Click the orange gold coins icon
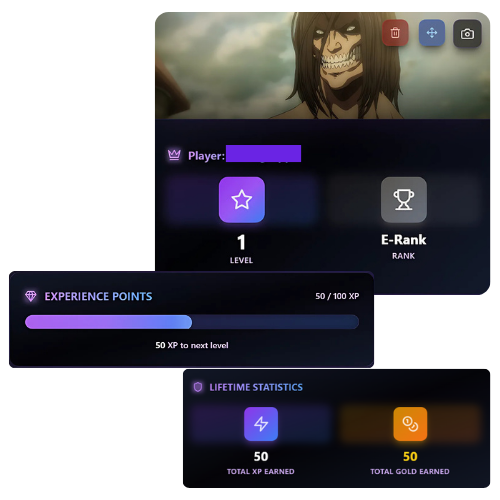This screenshot has width=500, height=500. click(410, 424)
